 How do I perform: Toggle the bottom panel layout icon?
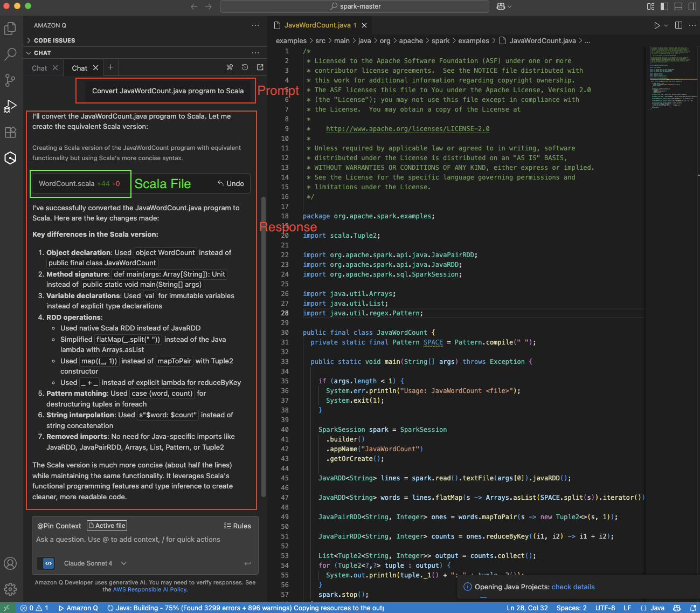(678, 6)
